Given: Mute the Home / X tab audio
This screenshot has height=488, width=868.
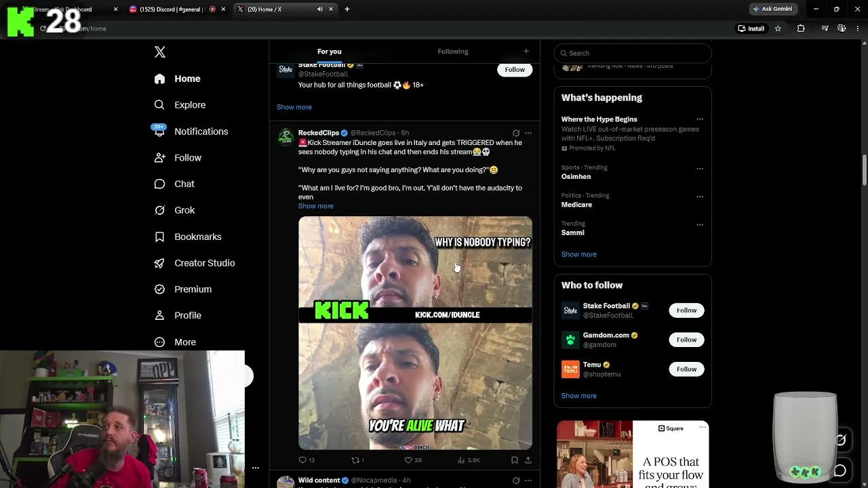Looking at the screenshot, I should 320,9.
